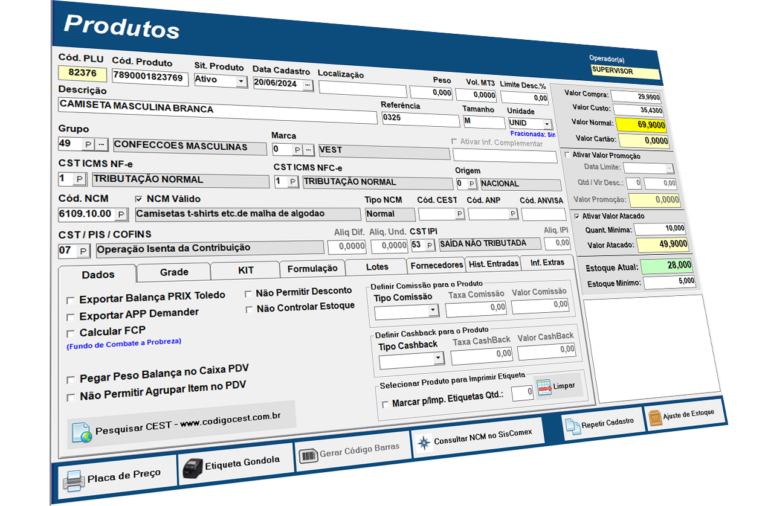Screen dimensions: 768x506
Task: Open the KIT tab
Action: pos(246,270)
